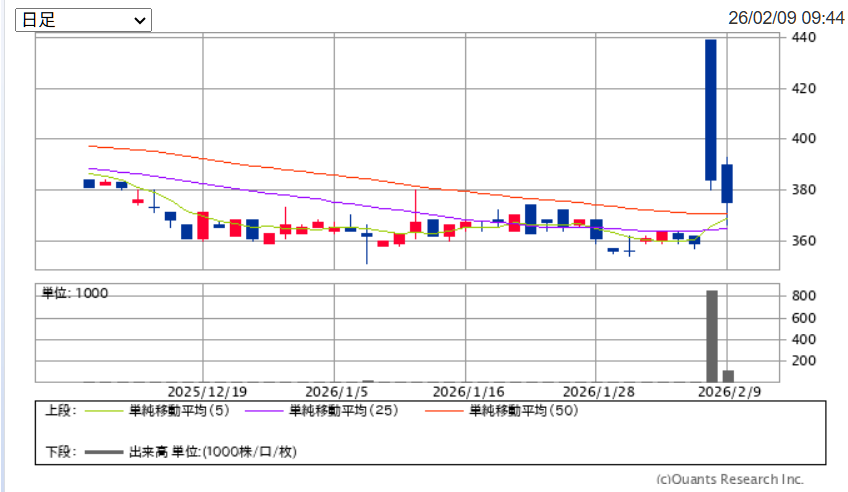
Task: Click the 440 price axis label
Action: (804, 38)
